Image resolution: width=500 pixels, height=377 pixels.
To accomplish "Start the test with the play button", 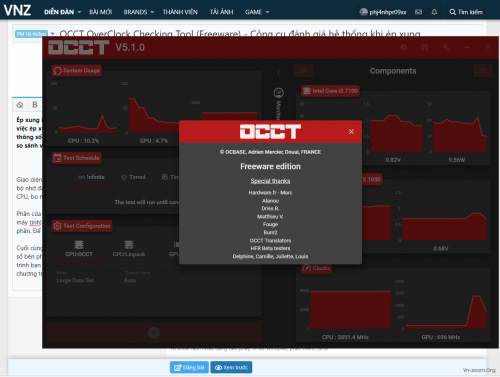I will [x=154, y=332].
